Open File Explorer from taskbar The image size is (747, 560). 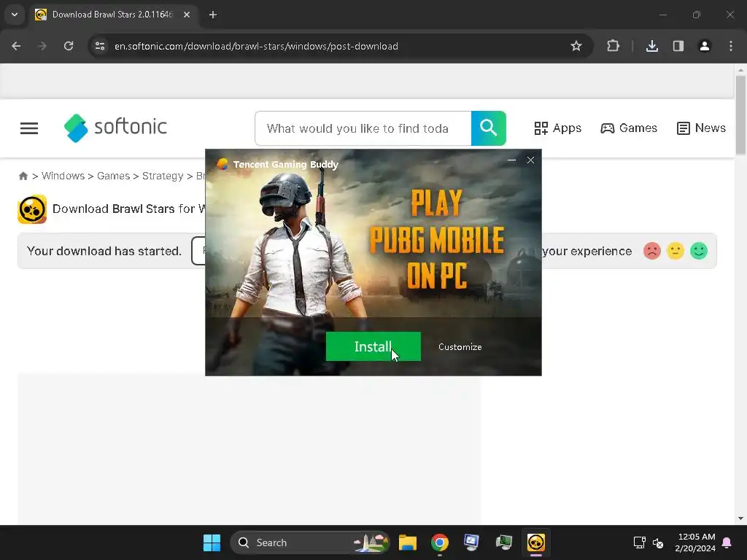(408, 542)
